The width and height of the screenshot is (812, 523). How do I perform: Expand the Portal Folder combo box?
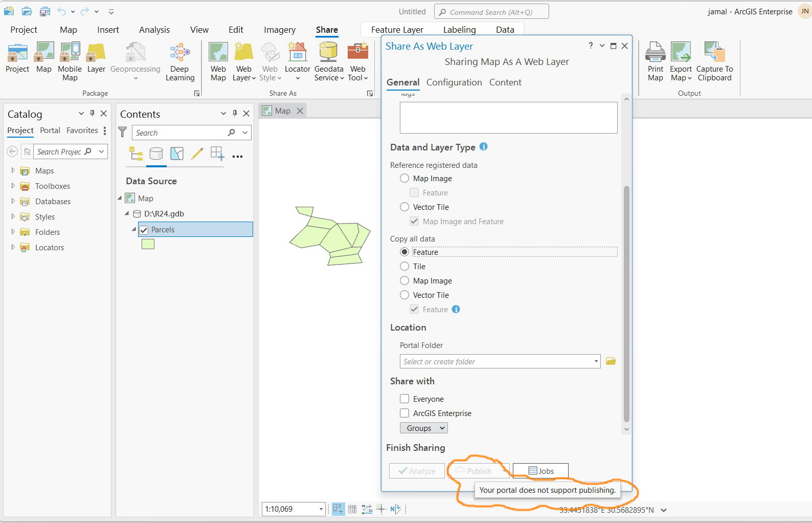[x=596, y=361]
